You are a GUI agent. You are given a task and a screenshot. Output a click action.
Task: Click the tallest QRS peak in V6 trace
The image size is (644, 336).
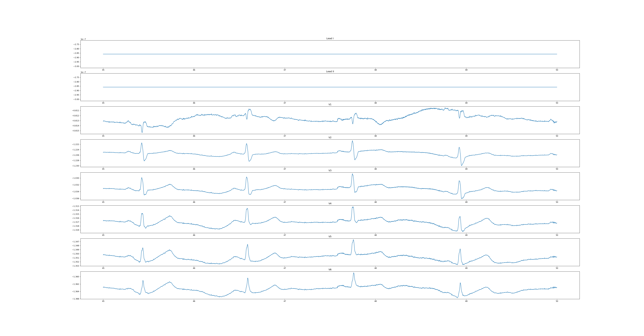pyautogui.click(x=353, y=273)
